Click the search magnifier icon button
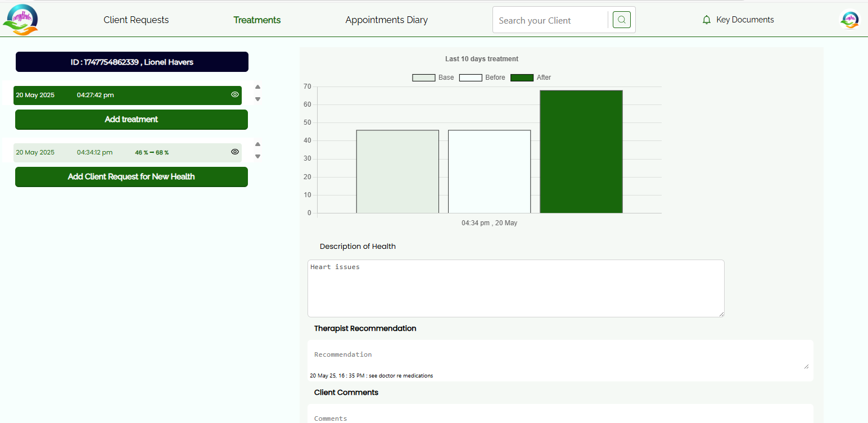 [x=621, y=20]
